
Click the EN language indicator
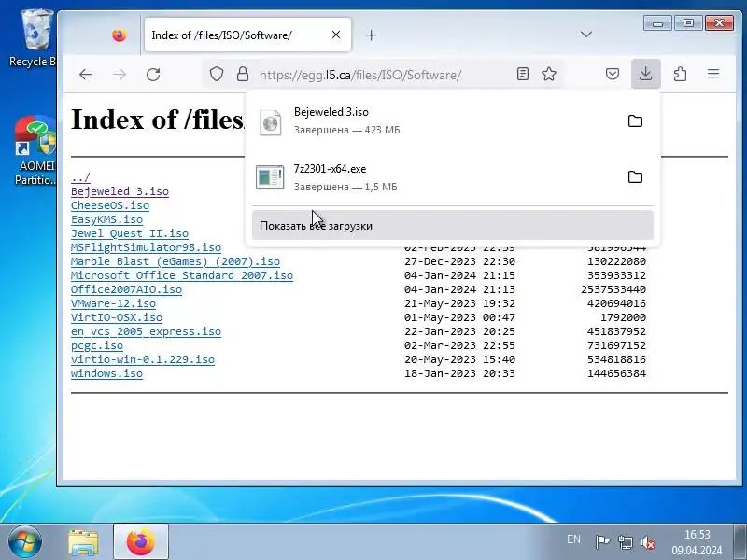573,539
